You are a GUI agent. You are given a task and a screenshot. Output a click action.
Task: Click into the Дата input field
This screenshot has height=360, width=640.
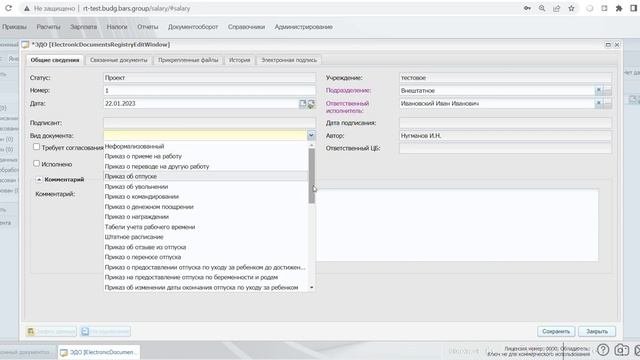(201, 104)
